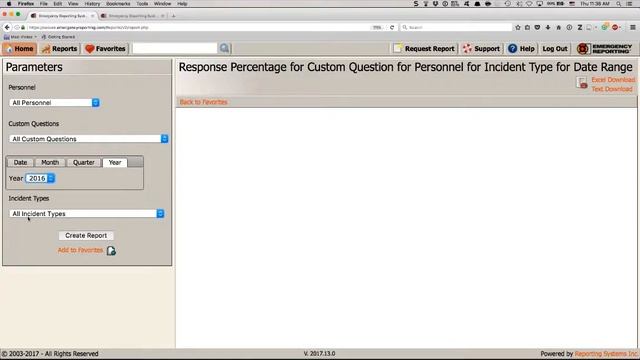Switch to the Date tab
Screen dimensions: 640x360
20,162
